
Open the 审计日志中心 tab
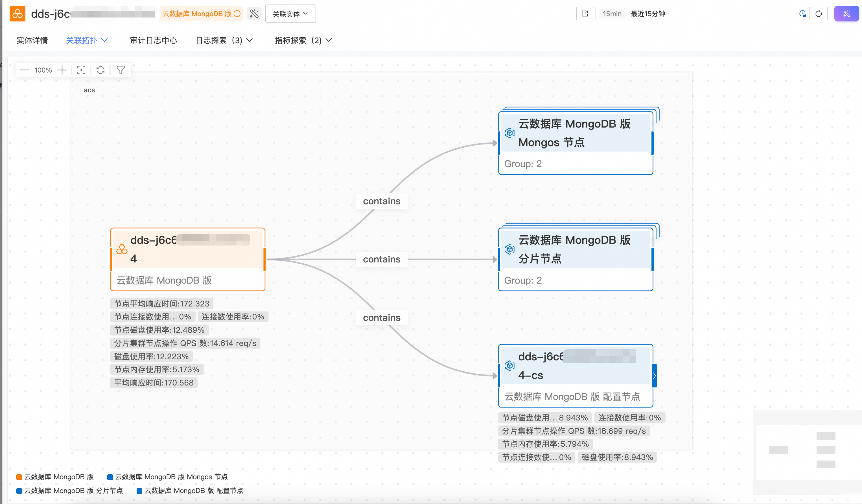pos(153,40)
